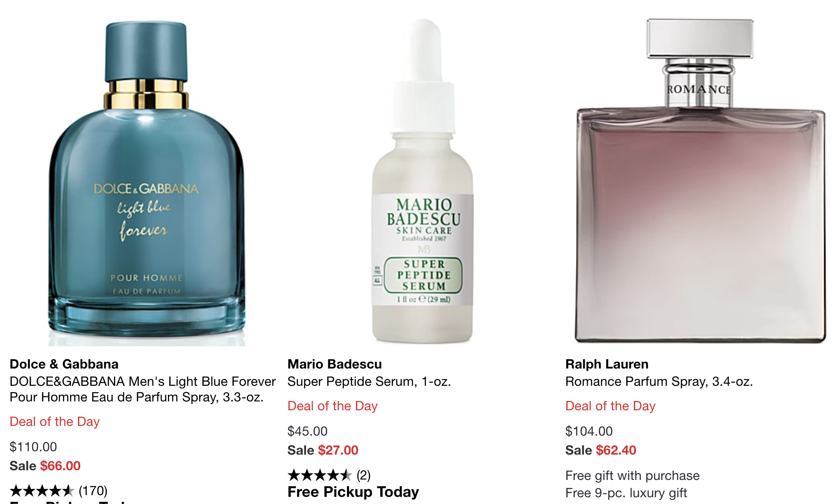Click the Ralph Lauren brand name
839x504 pixels.
[607, 364]
